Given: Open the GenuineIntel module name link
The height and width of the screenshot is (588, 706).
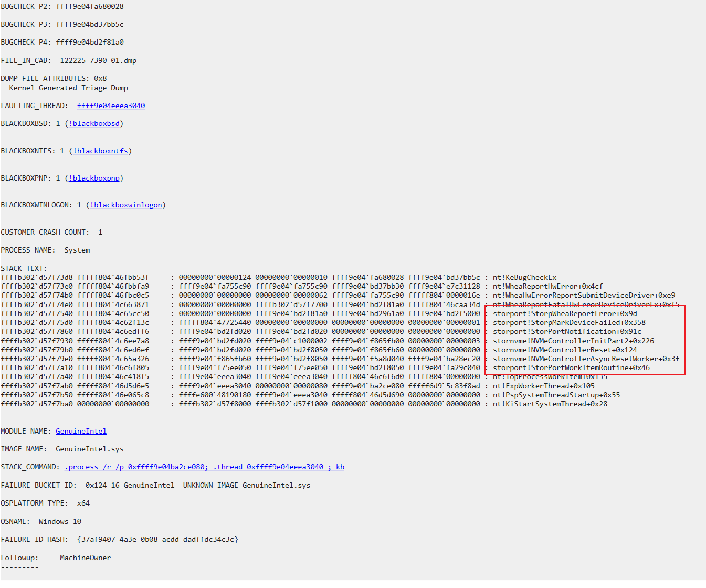Looking at the screenshot, I should 81,431.
